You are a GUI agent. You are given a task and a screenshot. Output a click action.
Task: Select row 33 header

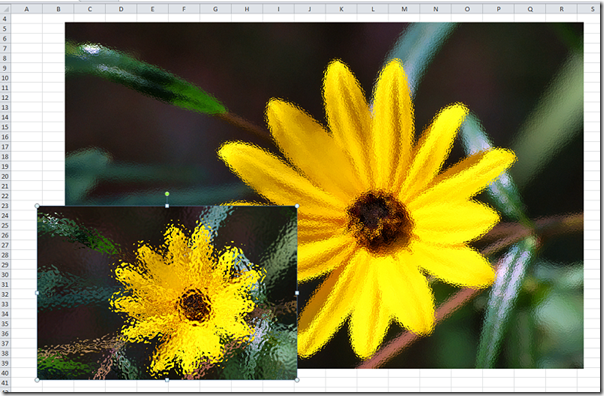click(5, 304)
